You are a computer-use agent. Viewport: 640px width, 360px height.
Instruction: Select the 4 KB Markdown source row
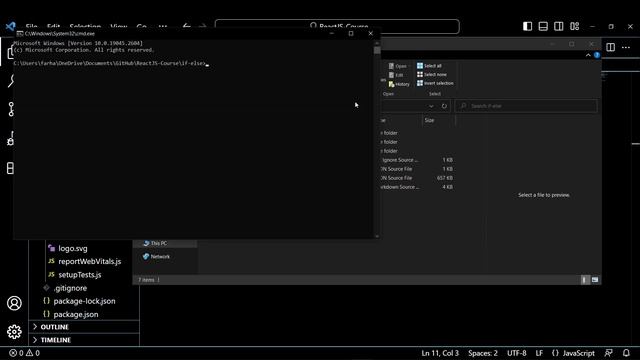click(x=417, y=187)
